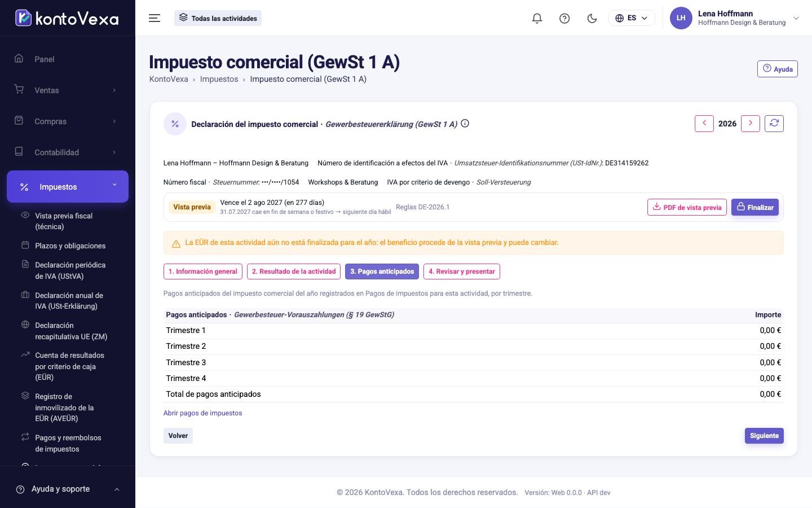Toggle dark mode moon icon
This screenshot has width=812, height=508.
click(x=592, y=18)
